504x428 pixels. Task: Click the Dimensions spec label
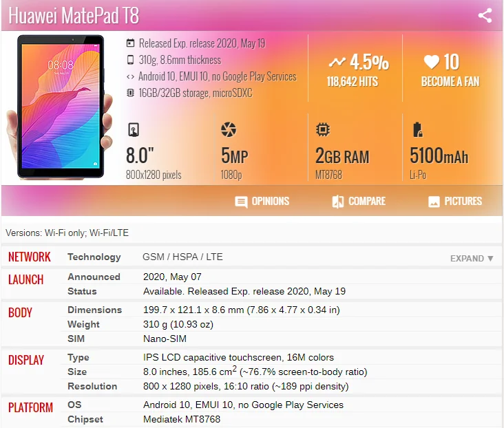click(x=95, y=310)
